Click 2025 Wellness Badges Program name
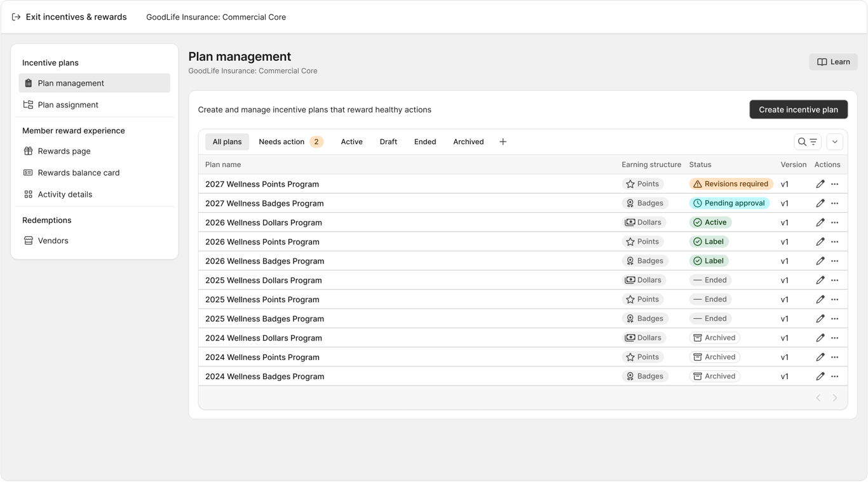Viewport: 868px width, 482px height. 264,319
